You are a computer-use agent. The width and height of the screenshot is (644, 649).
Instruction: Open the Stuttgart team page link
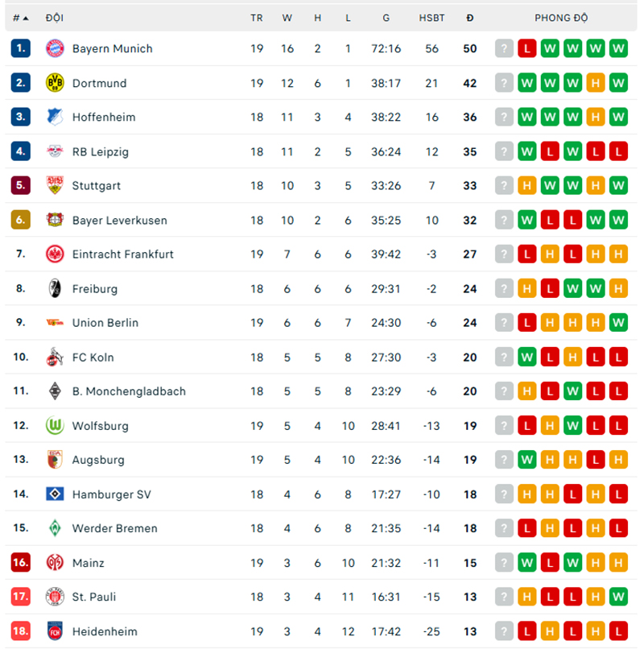pyautogui.click(x=96, y=185)
